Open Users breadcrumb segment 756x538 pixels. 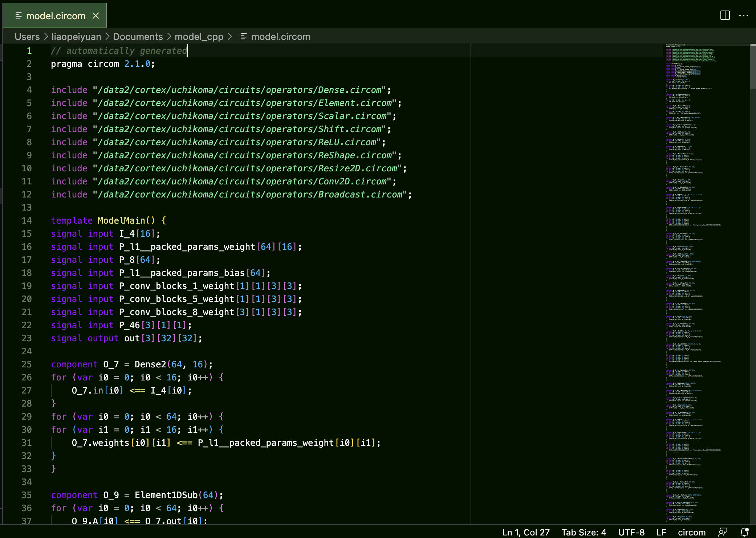click(27, 37)
